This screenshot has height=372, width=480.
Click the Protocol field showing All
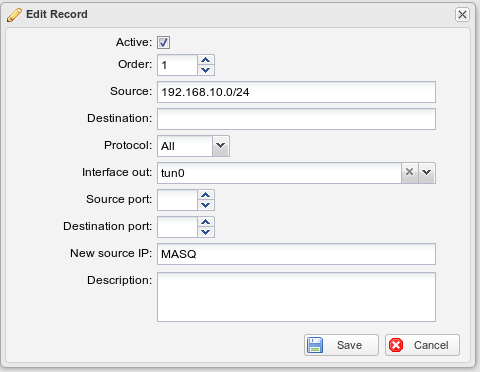(x=185, y=146)
